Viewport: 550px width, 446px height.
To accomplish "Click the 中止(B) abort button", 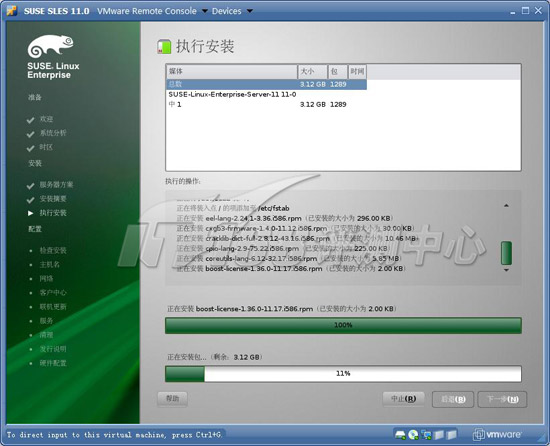I will 403,399.
